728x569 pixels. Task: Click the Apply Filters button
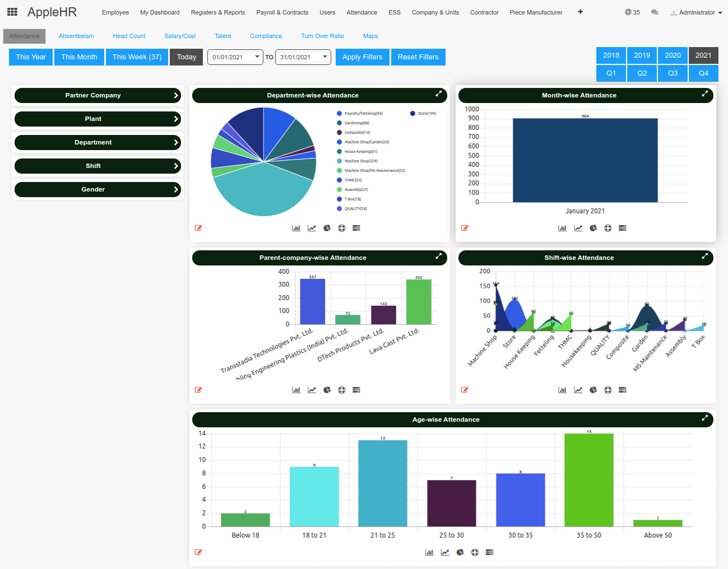tap(362, 57)
